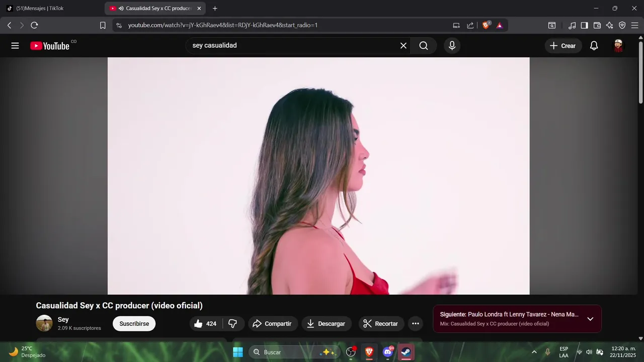Viewport: 644px width, 362px height.
Task: Open Sey's channel avatar
Action: click(44, 323)
